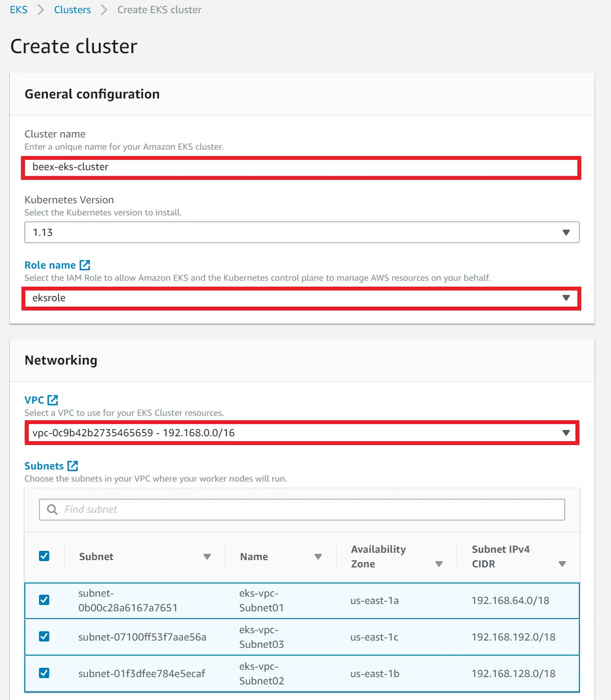
Task: Open the VPC link
Action: point(34,400)
